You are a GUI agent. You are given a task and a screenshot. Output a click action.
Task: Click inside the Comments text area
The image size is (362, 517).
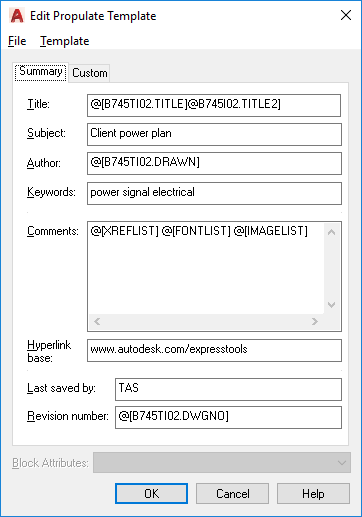click(207, 268)
